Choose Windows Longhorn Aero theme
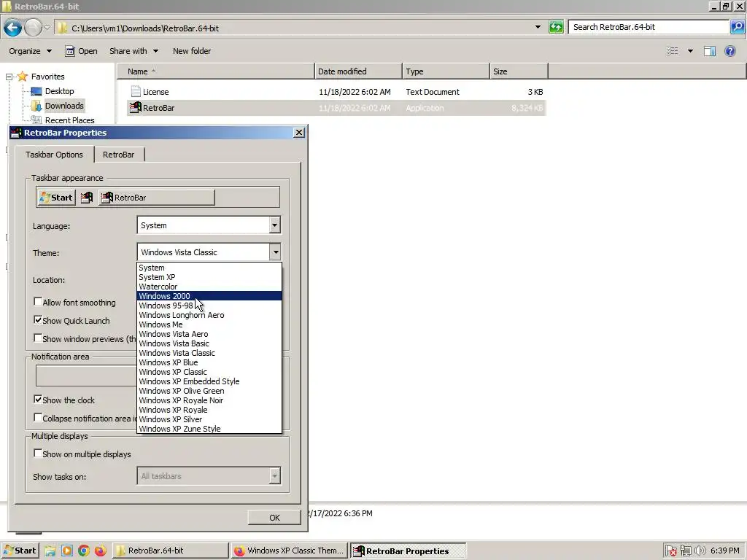 click(x=209, y=315)
